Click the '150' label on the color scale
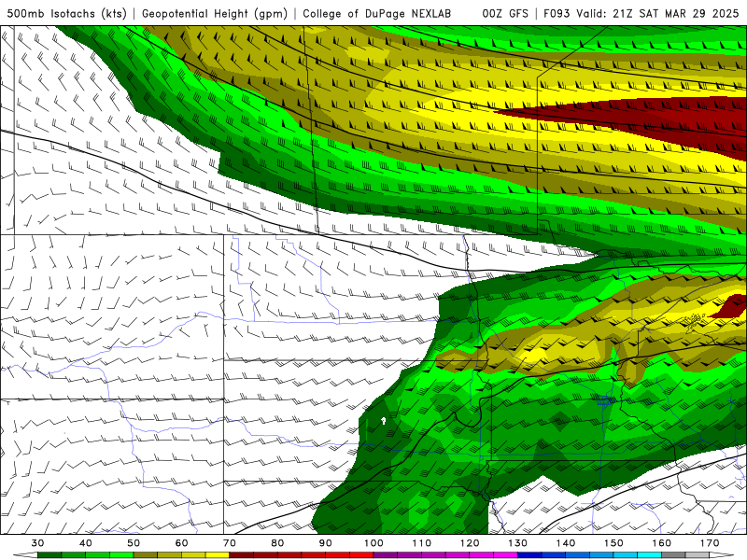The image size is (747, 560). tap(614, 543)
